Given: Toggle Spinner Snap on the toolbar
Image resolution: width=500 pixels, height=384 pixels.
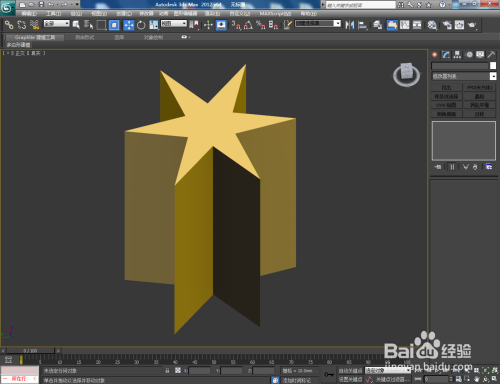Looking at the screenshot, I should point(273,25).
